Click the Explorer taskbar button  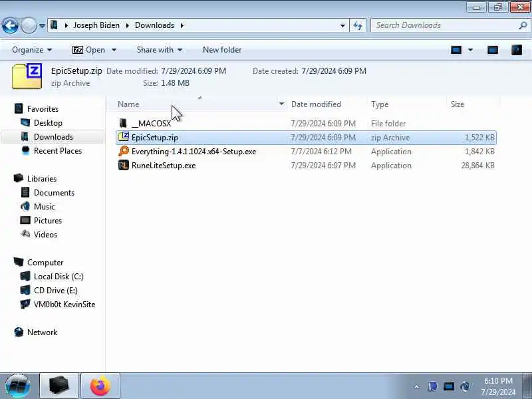tap(59, 386)
